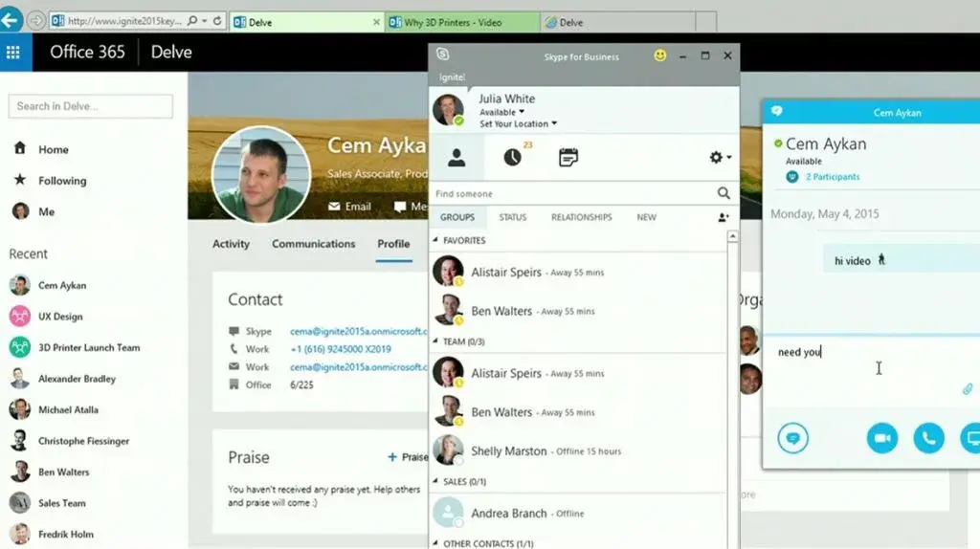Collapse the OTHER CONTACTS (1/1) group
The height and width of the screenshot is (549, 980).
click(x=435, y=543)
